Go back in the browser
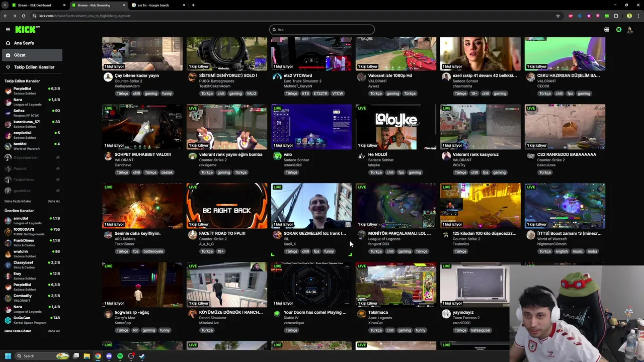Screen dimensions: 644x362 [x=6, y=16]
